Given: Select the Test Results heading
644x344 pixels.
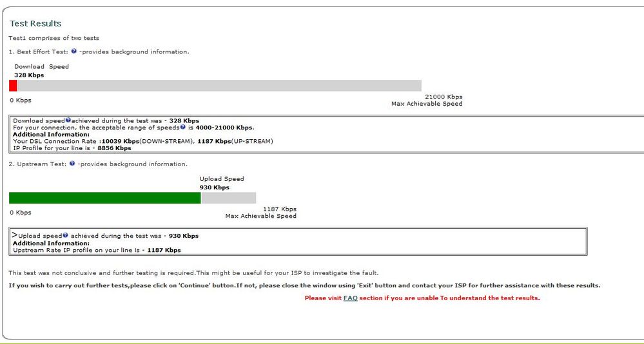Looking at the screenshot, I should 35,23.
